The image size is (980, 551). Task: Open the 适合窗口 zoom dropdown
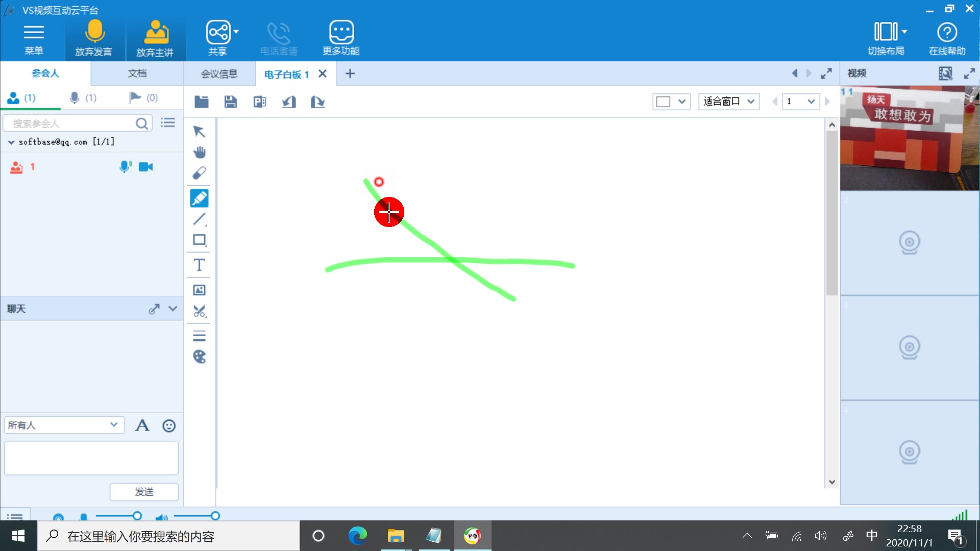click(x=729, y=102)
